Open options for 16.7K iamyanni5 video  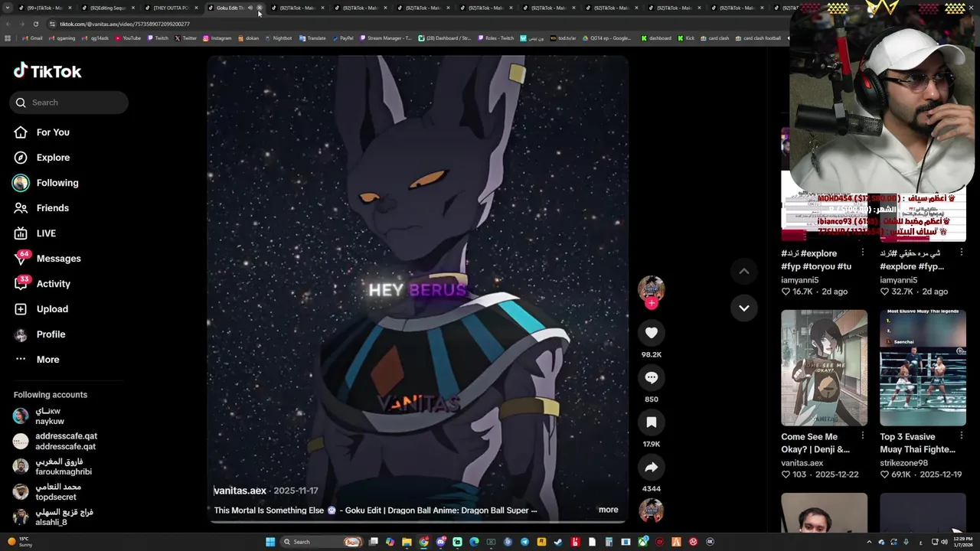(863, 253)
